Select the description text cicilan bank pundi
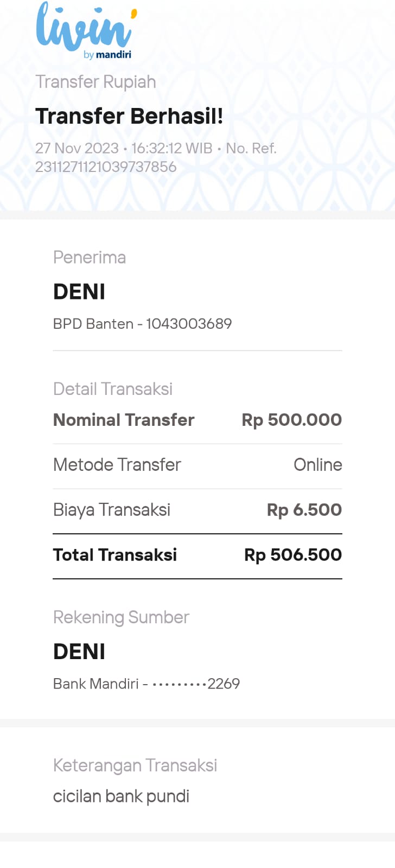Image resolution: width=395 pixels, height=868 pixels. [x=121, y=796]
